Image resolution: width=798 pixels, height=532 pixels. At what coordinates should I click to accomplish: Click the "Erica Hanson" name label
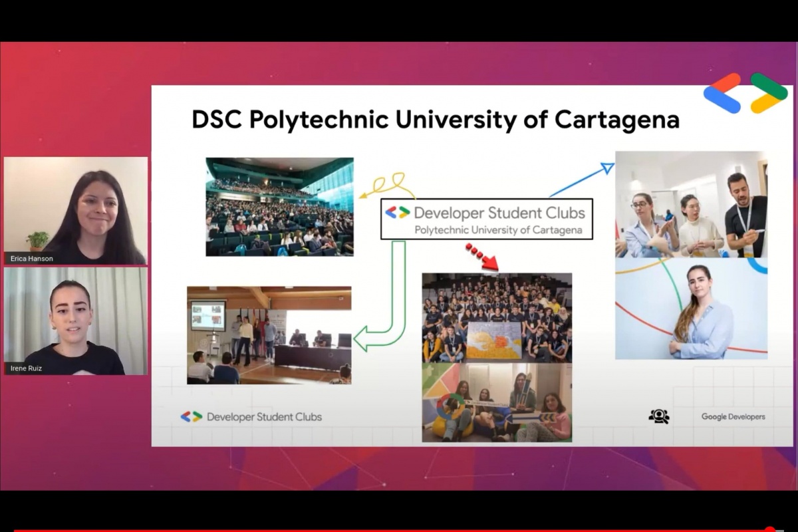click(31, 257)
